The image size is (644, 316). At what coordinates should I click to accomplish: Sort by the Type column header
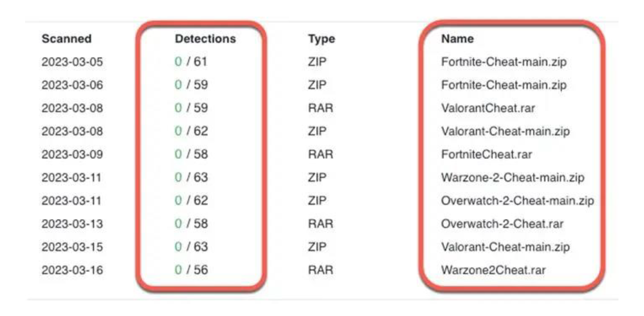(321, 39)
